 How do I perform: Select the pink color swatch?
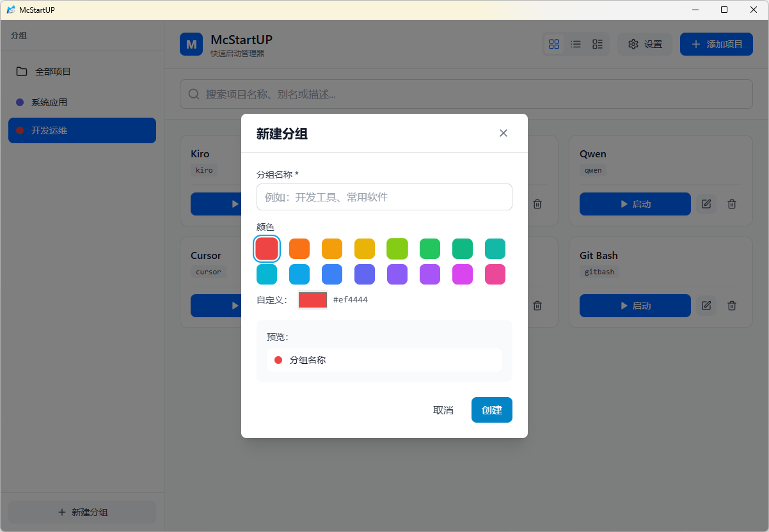[x=495, y=274]
